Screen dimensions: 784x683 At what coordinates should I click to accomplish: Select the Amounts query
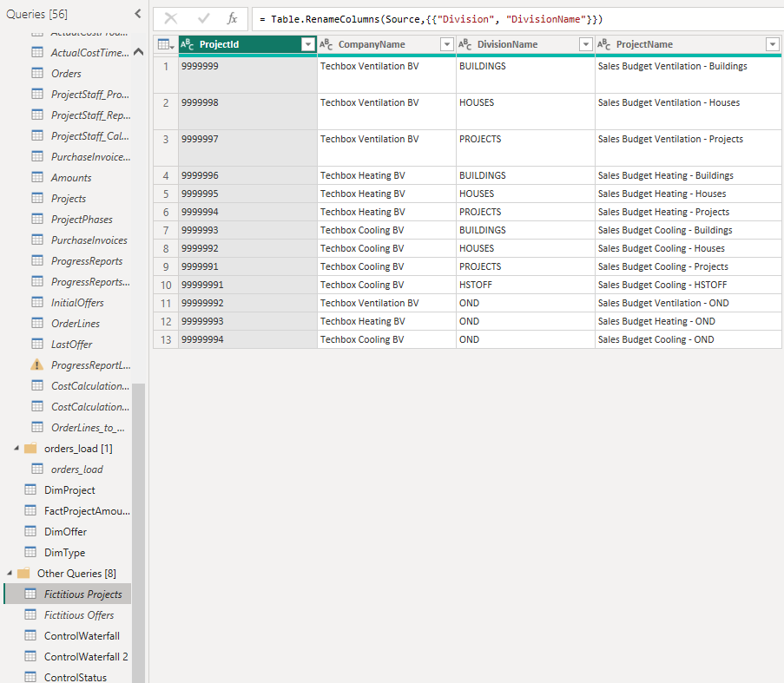tap(71, 177)
